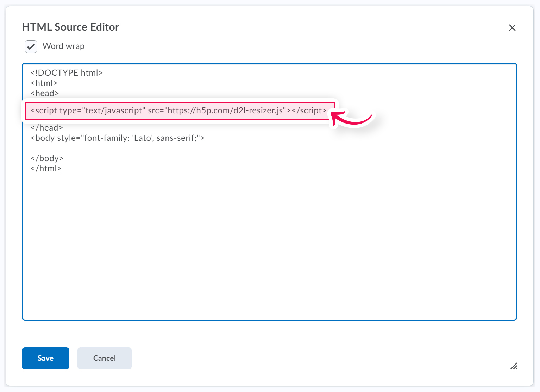This screenshot has height=392, width=540.
Task: Toggle the Word wrap checkbox
Action: pos(31,46)
